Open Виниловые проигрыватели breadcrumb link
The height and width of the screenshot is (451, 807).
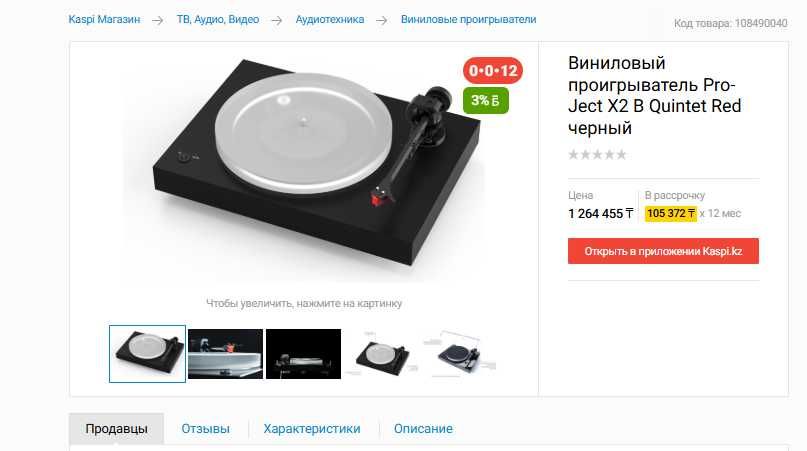tap(468, 20)
